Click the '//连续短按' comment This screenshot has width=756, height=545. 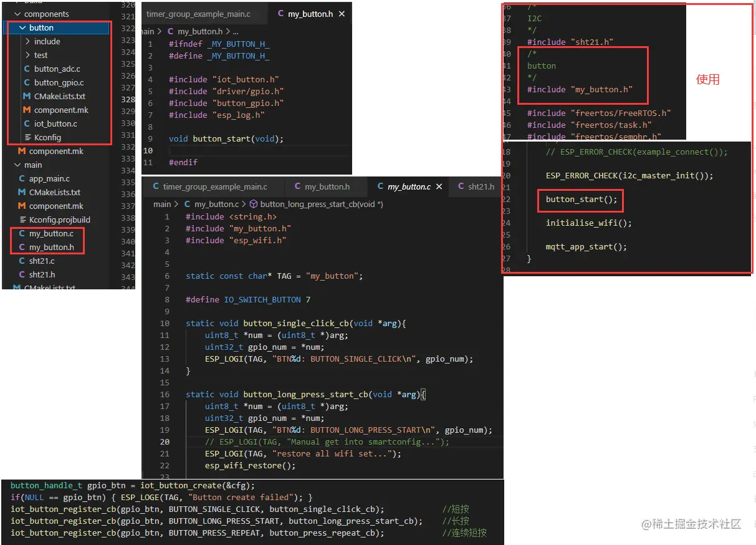(x=464, y=533)
